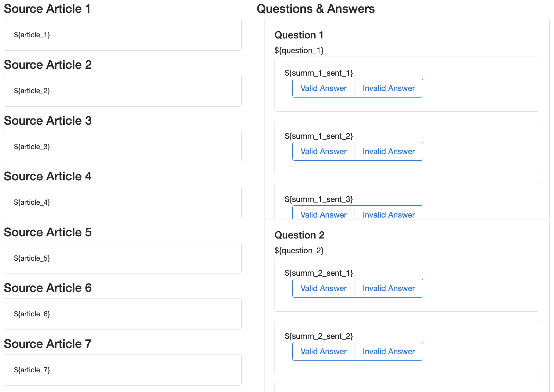The height and width of the screenshot is (392, 554).
Task: Mark summ_2_sent_1 as Valid Answer
Action: click(323, 288)
